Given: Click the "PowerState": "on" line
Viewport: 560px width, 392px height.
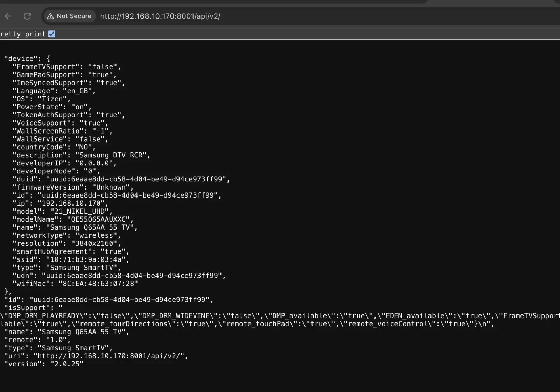Looking at the screenshot, I should (x=52, y=107).
